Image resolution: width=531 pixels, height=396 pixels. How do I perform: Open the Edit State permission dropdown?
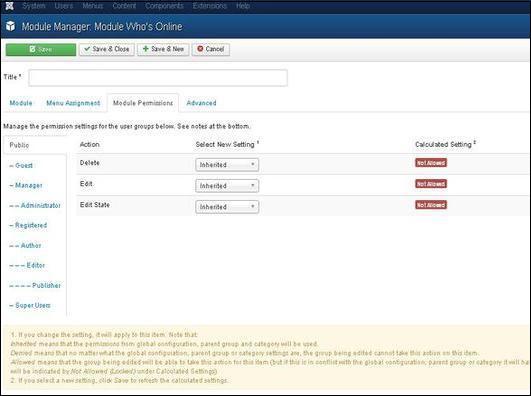(227, 207)
